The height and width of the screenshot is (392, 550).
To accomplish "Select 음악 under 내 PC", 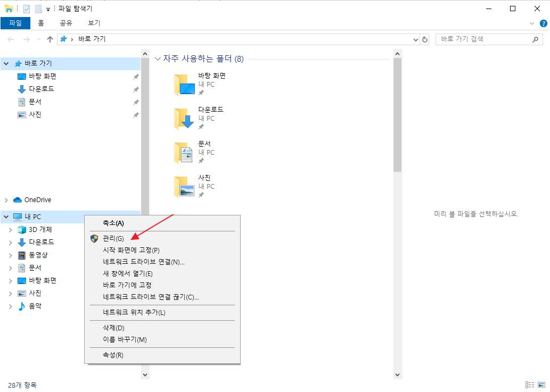I will pyautogui.click(x=35, y=306).
